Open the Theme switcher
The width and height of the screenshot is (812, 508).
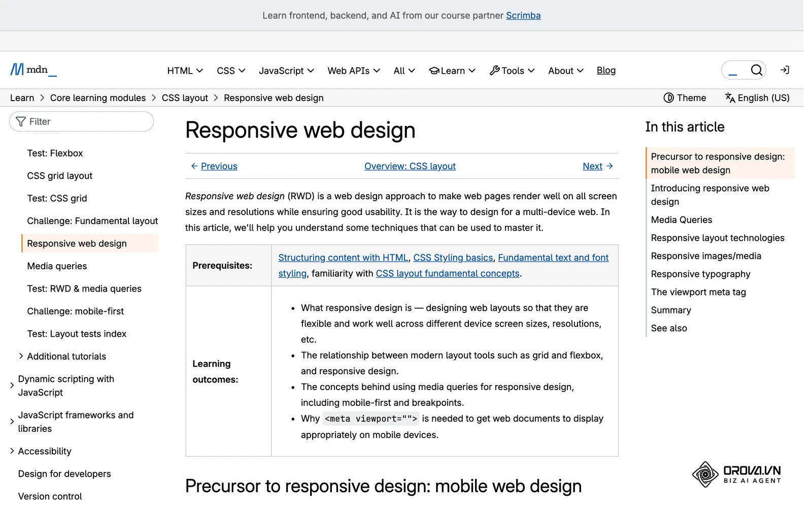tap(685, 98)
